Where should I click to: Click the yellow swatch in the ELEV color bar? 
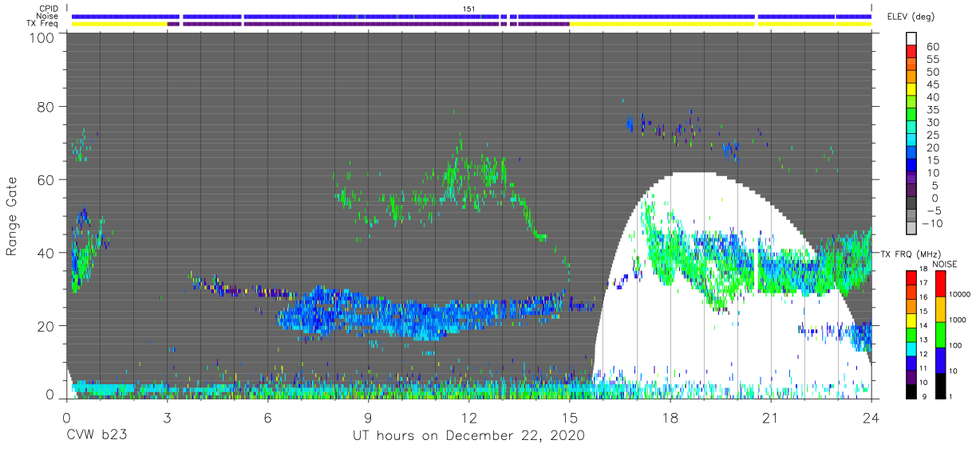pos(911,90)
